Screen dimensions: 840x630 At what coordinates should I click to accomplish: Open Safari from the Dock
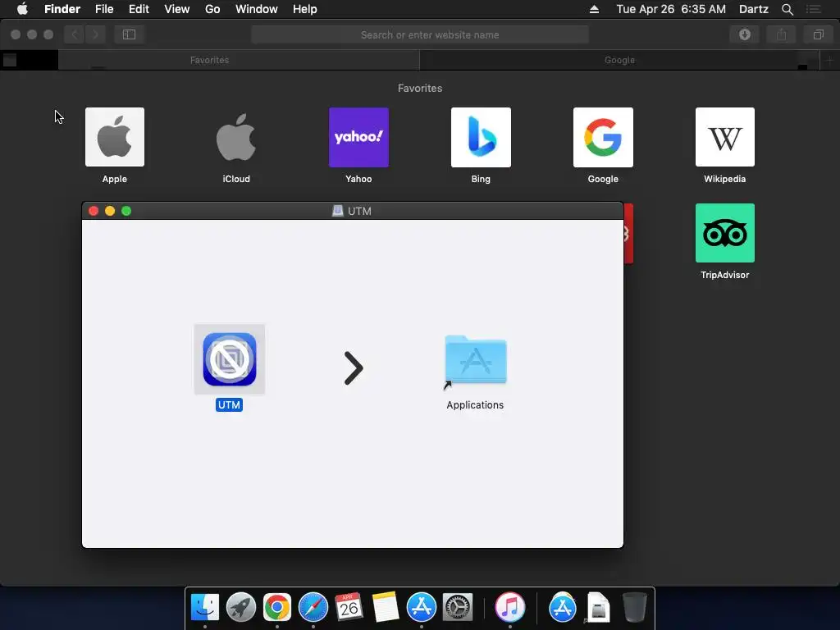click(x=313, y=607)
